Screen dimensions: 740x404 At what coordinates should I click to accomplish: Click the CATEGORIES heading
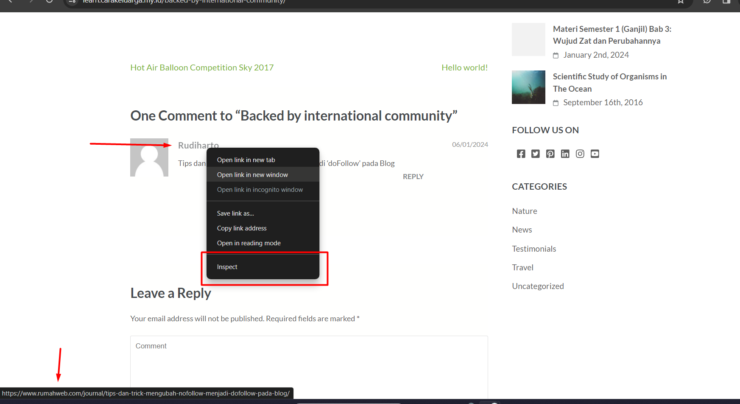539,186
